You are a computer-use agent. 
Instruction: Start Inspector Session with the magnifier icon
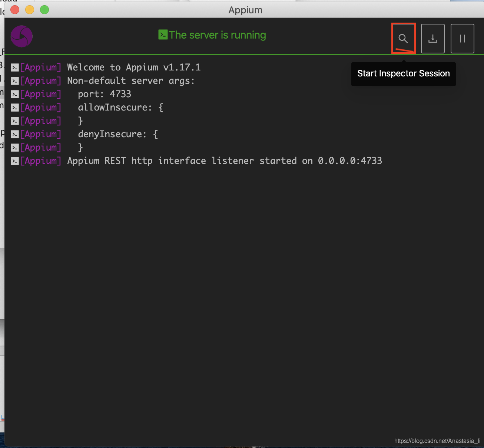point(403,39)
